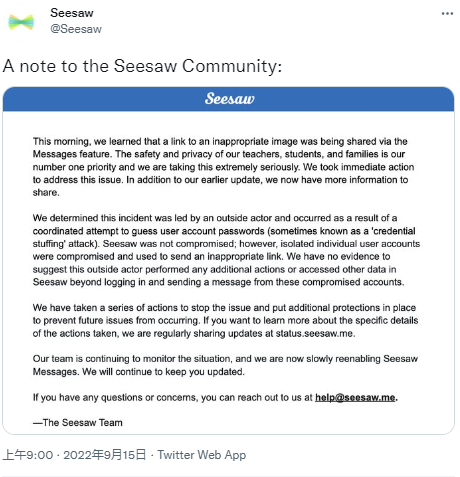
Task: Click 'Seesaw was not compromised' sentence
Action: (x=169, y=244)
